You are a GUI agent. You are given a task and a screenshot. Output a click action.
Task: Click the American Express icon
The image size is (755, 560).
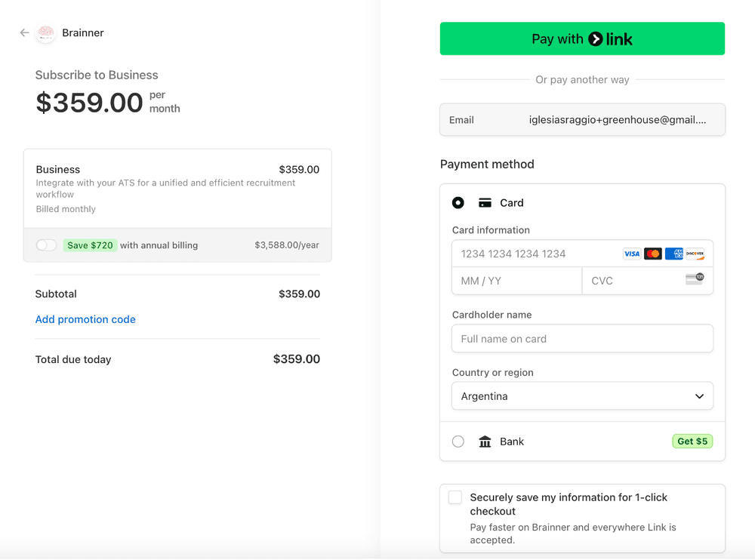674,254
